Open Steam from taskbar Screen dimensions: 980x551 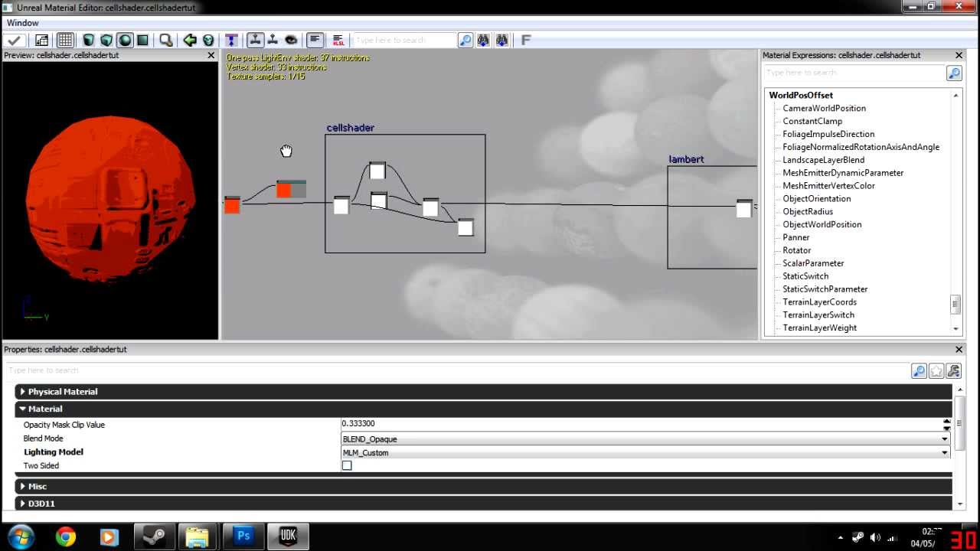pos(154,537)
